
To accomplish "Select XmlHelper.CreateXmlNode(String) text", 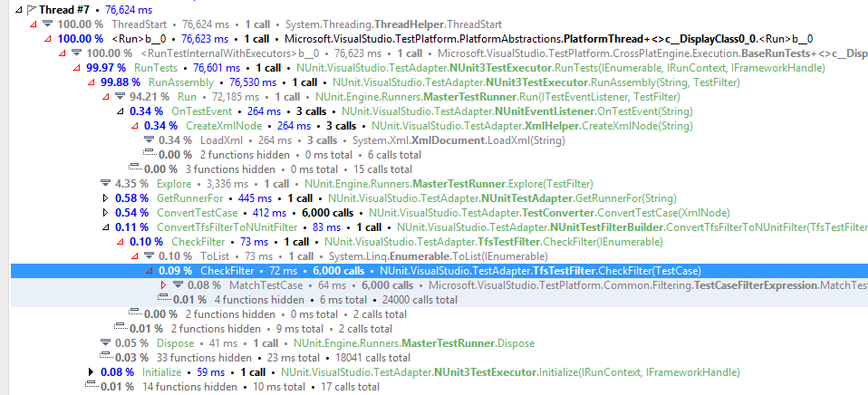I will (532, 126).
